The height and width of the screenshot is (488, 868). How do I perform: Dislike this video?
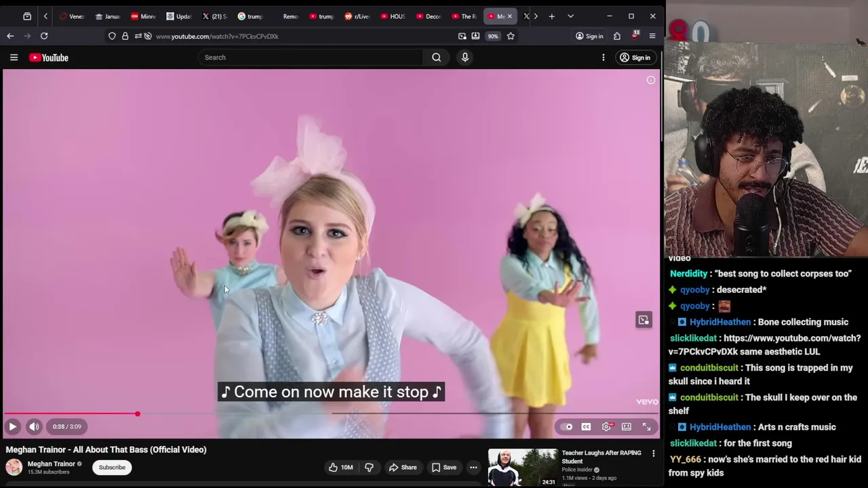(370, 467)
